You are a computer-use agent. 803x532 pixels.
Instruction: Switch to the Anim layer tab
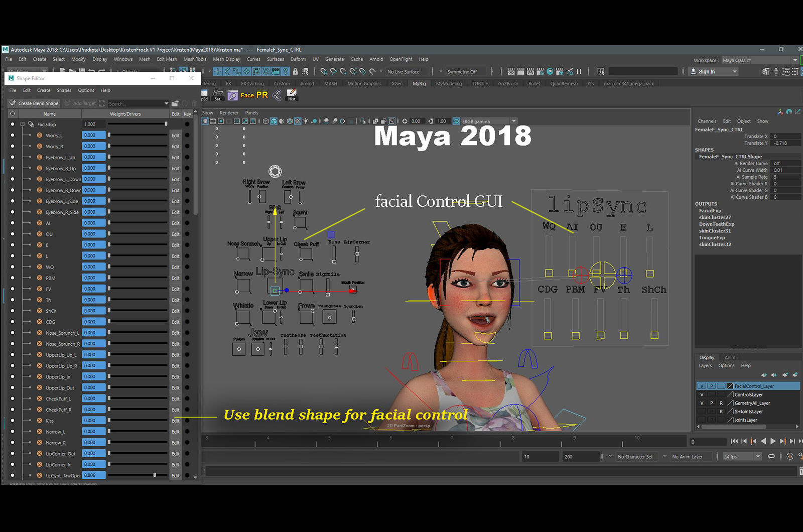pyautogui.click(x=730, y=357)
